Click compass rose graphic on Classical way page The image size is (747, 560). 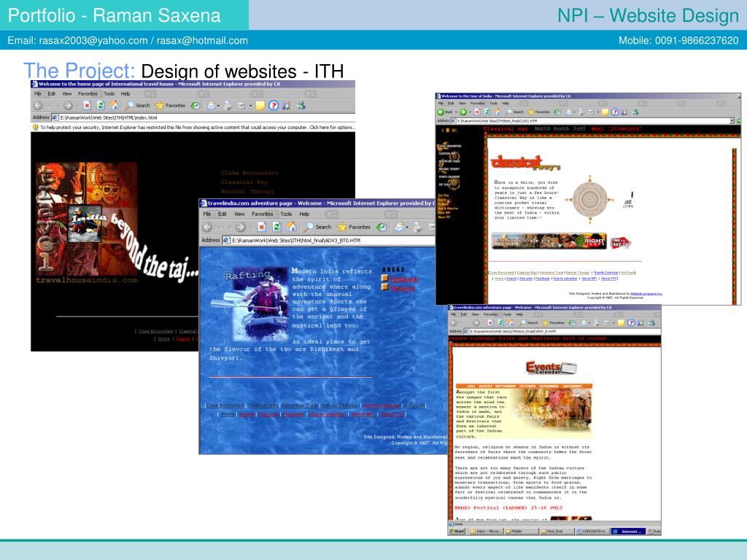[589, 199]
